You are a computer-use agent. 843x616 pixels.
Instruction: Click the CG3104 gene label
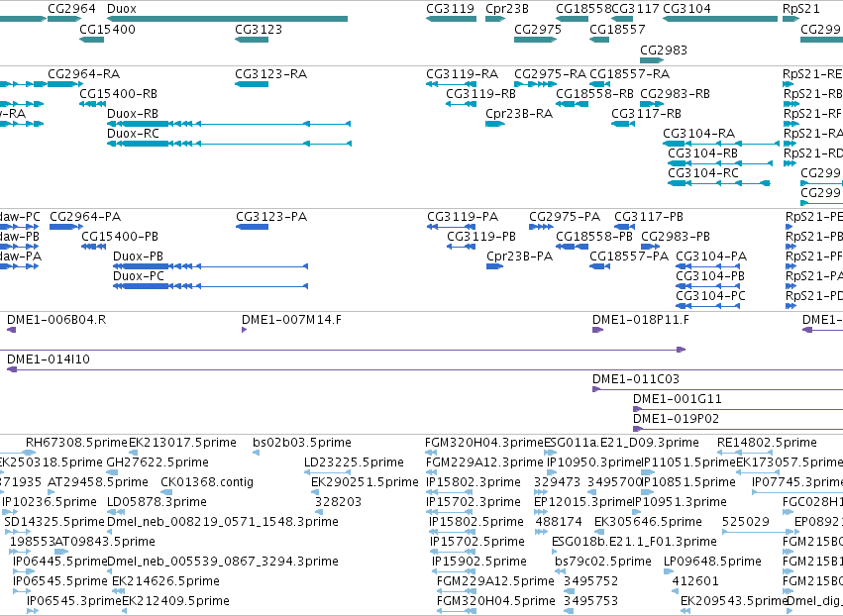pyautogui.click(x=686, y=9)
